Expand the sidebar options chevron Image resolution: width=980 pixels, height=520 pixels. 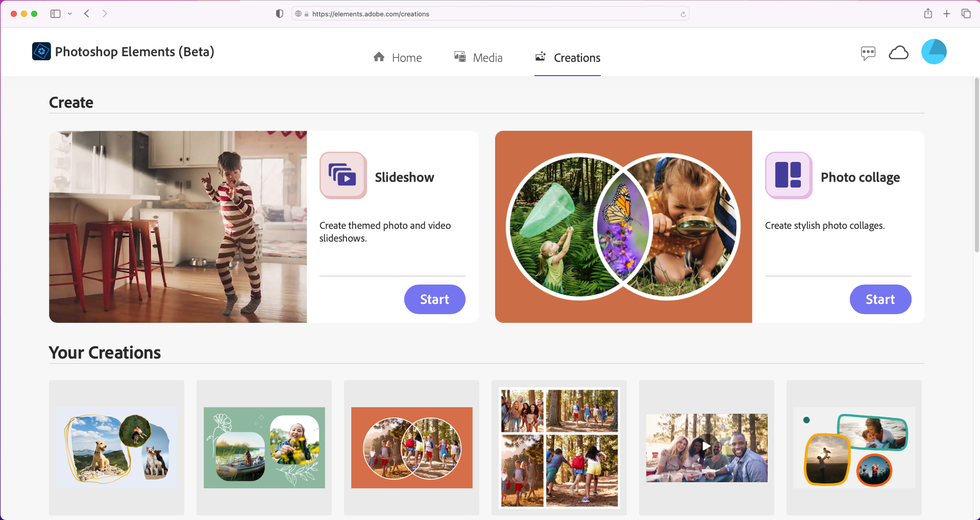(70, 14)
